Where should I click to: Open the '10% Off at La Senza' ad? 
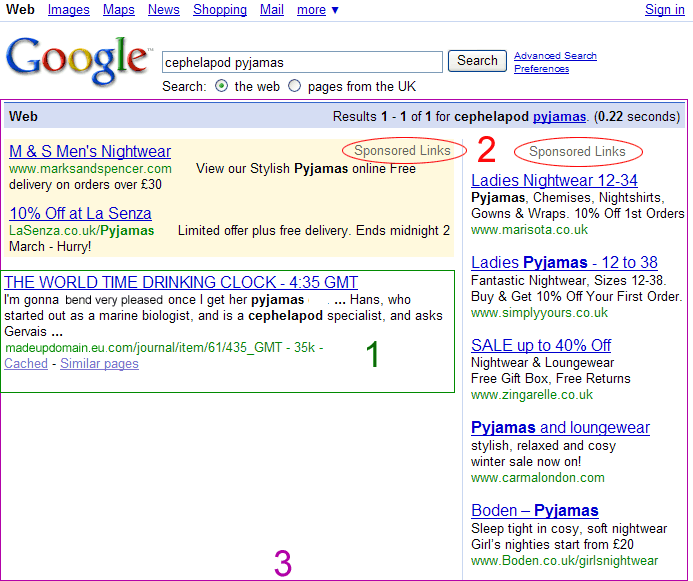pyautogui.click(x=80, y=213)
